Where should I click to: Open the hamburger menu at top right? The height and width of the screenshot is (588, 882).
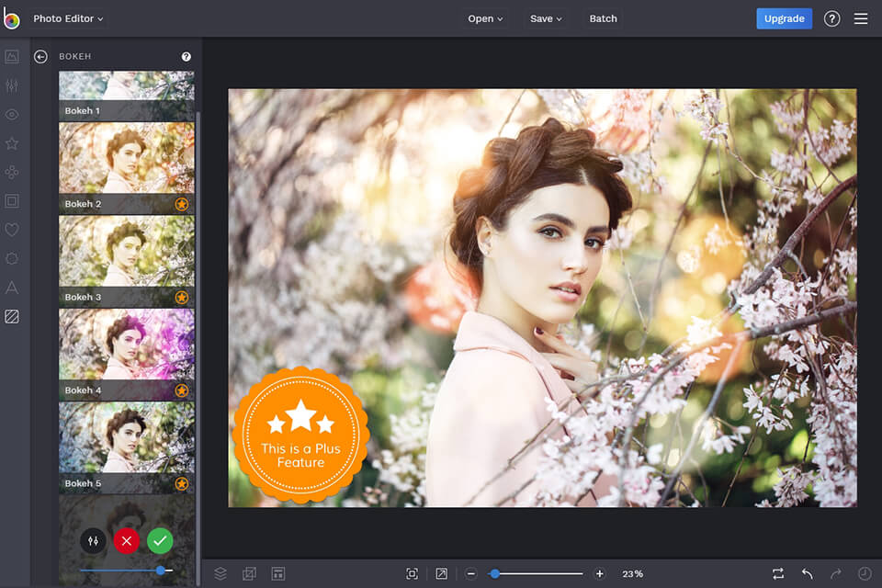860,18
